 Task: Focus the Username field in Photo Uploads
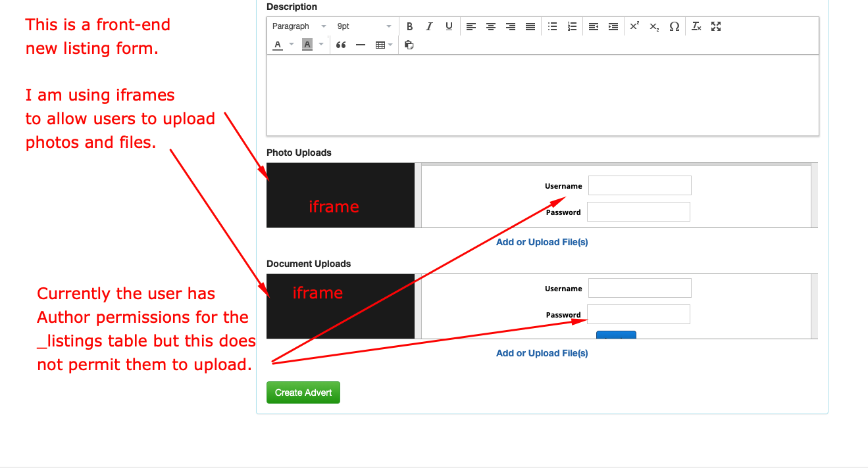[640, 185]
